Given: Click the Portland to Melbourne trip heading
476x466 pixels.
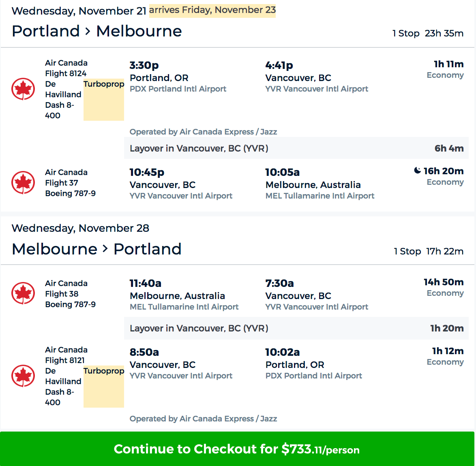Looking at the screenshot, I should pyautogui.click(x=97, y=31).
